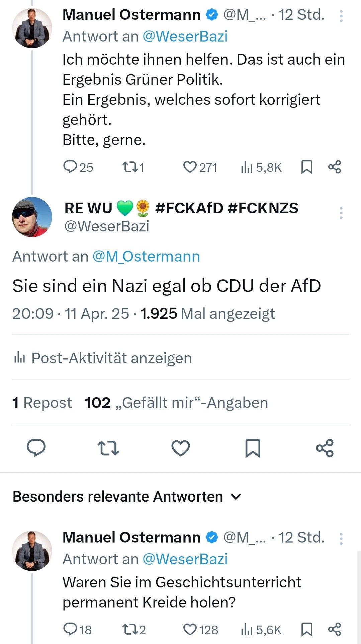The height and width of the screenshot is (644, 361).
Task: Reply to the bottom Kreide holen post
Action: click(70, 630)
